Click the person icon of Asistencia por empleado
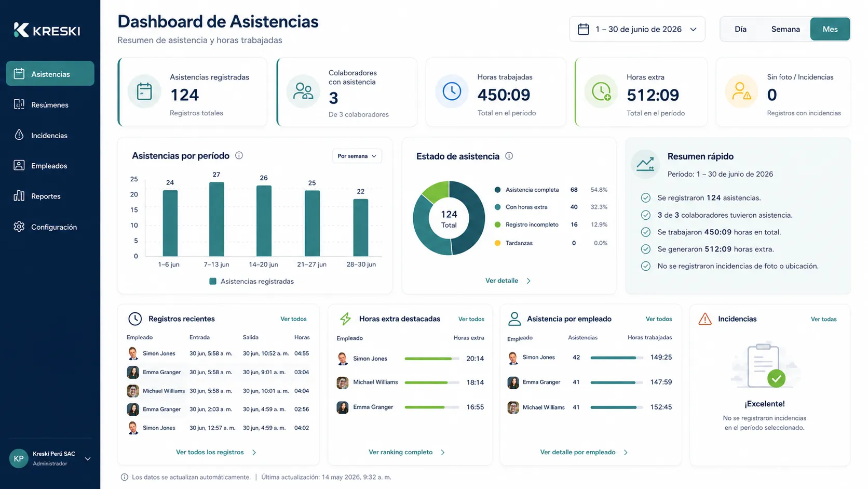The height and width of the screenshot is (489, 868). tap(514, 319)
